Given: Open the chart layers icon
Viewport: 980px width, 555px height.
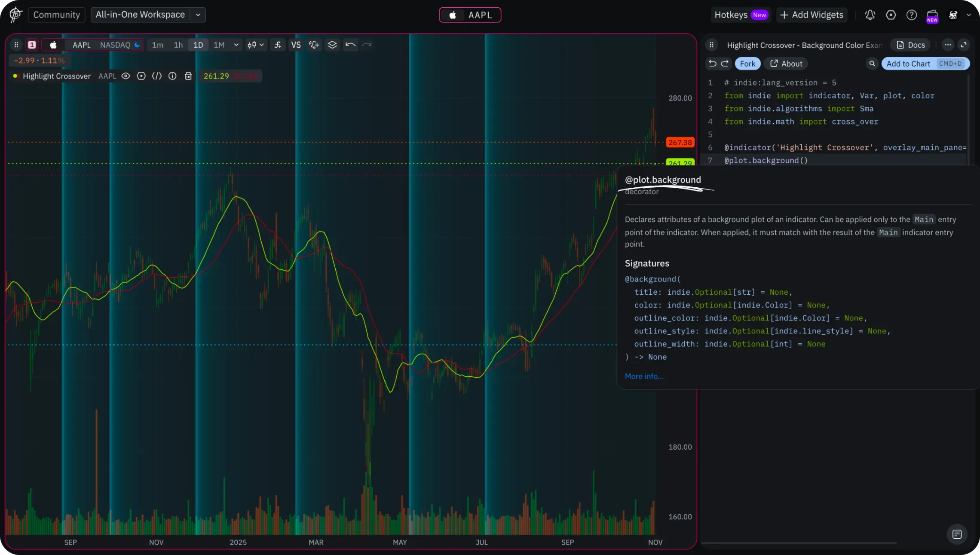Looking at the screenshot, I should tap(332, 45).
